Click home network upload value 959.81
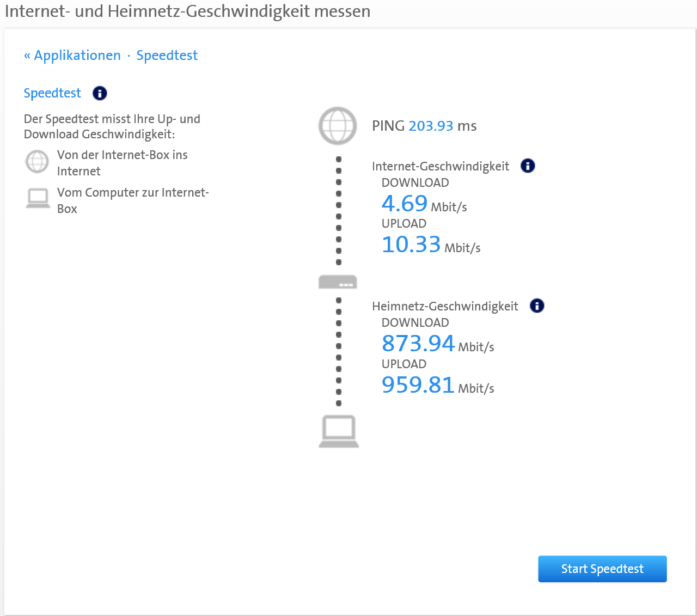The image size is (697, 616). click(418, 385)
